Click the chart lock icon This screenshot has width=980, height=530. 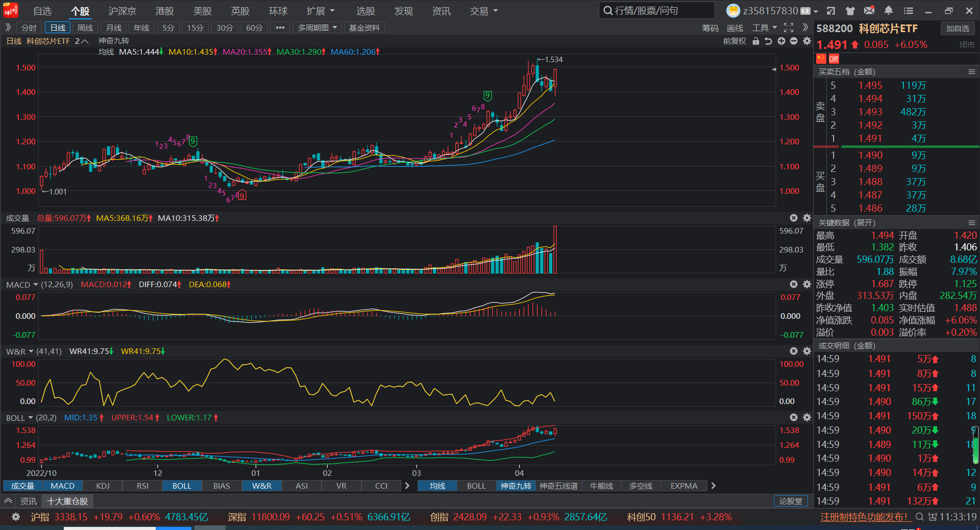pyautogui.click(x=756, y=41)
